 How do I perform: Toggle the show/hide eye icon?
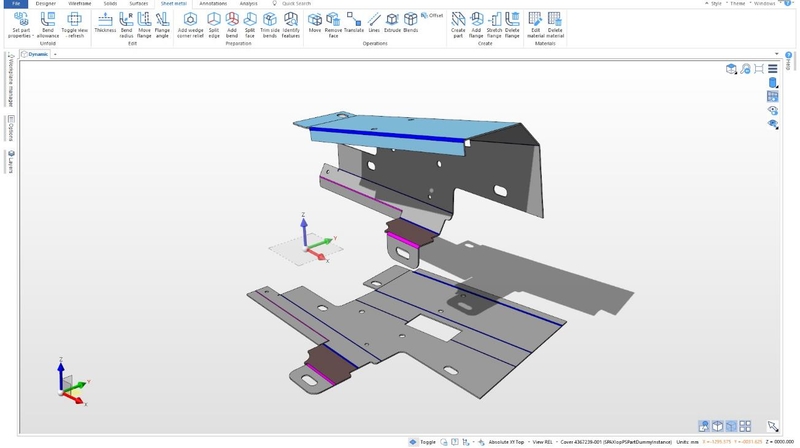(x=772, y=110)
